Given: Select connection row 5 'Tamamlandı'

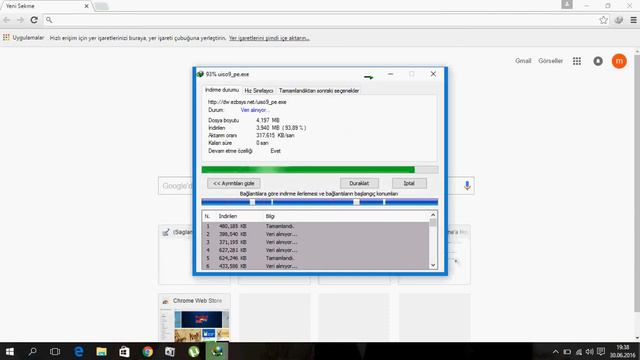Looking at the screenshot, I should coord(316,258).
